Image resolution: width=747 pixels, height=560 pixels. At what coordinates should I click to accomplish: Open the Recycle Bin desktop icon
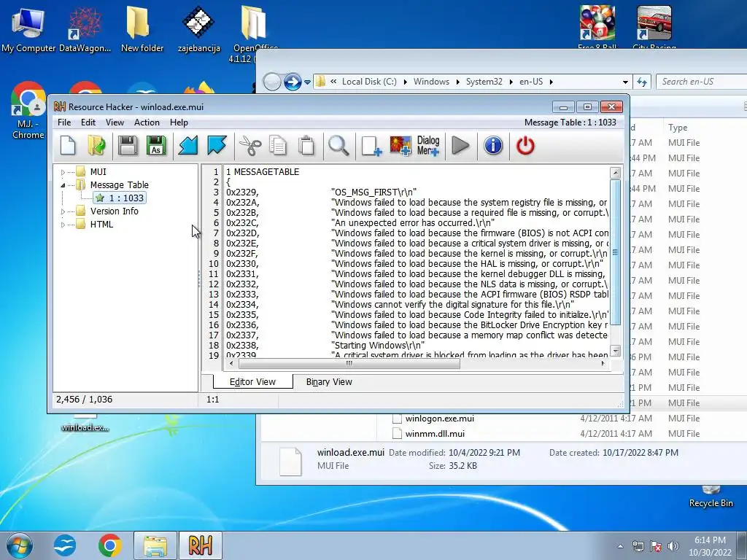(x=711, y=497)
